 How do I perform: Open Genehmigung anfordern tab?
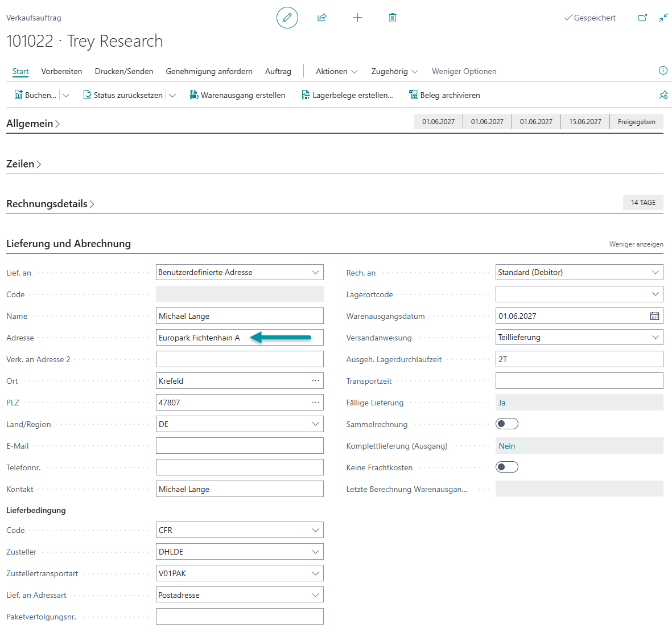[209, 71]
